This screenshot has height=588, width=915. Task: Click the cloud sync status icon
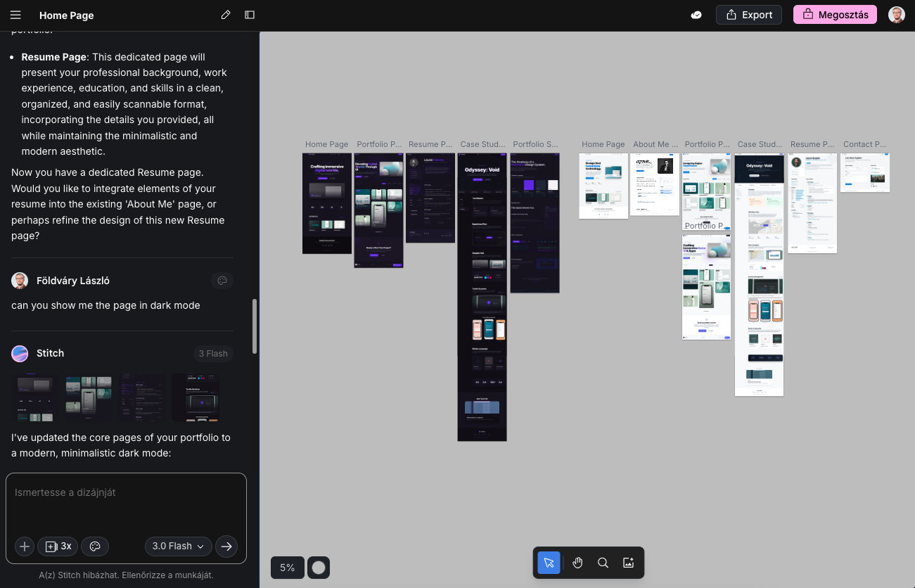(696, 15)
